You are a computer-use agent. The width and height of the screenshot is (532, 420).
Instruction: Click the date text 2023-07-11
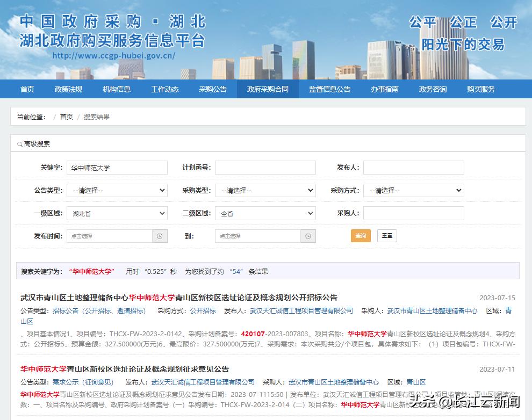[497, 370]
